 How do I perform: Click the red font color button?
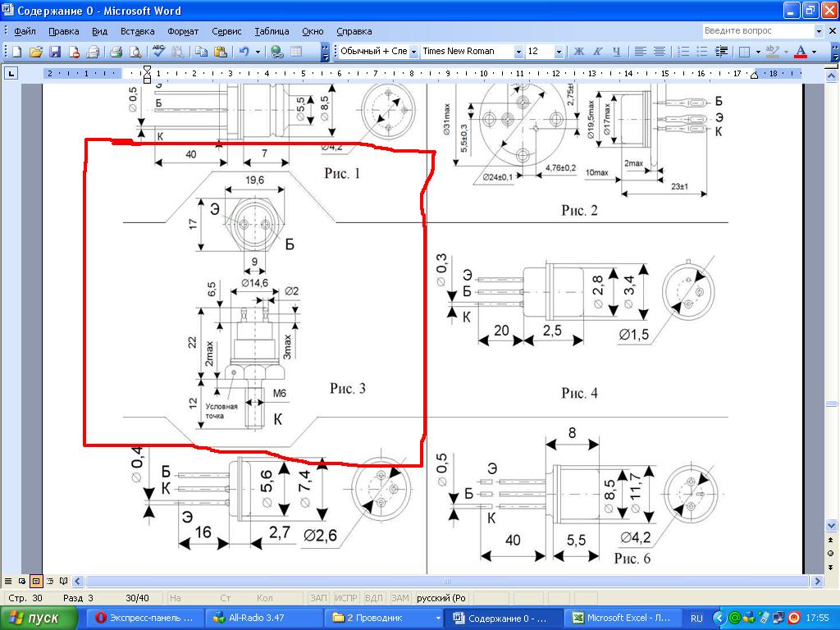pos(801,52)
